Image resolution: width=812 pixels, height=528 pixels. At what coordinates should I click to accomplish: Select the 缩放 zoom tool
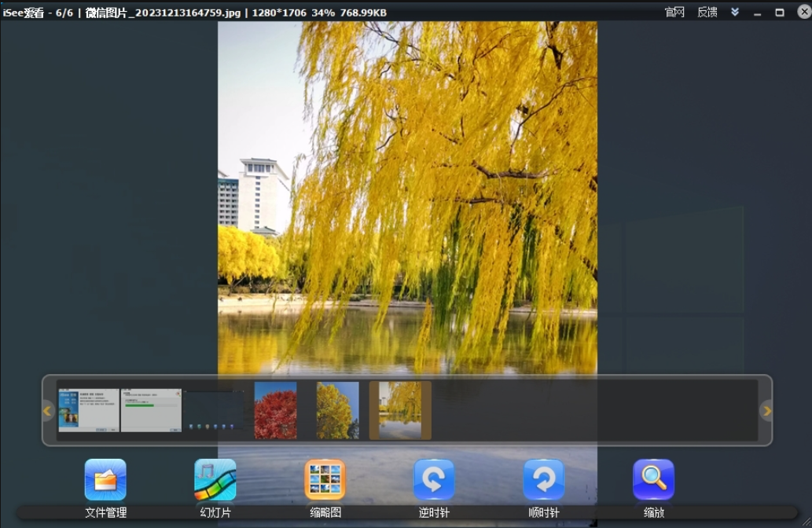(654, 479)
